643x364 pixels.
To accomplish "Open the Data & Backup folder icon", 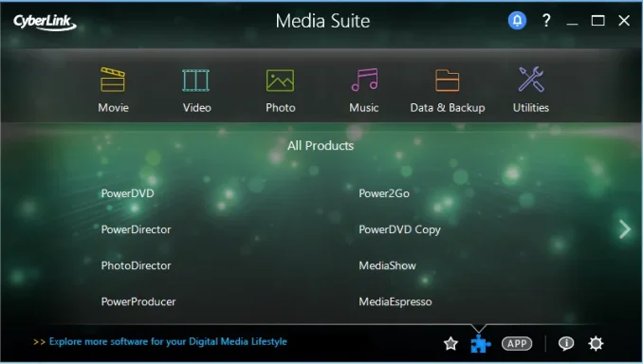I will [448, 81].
